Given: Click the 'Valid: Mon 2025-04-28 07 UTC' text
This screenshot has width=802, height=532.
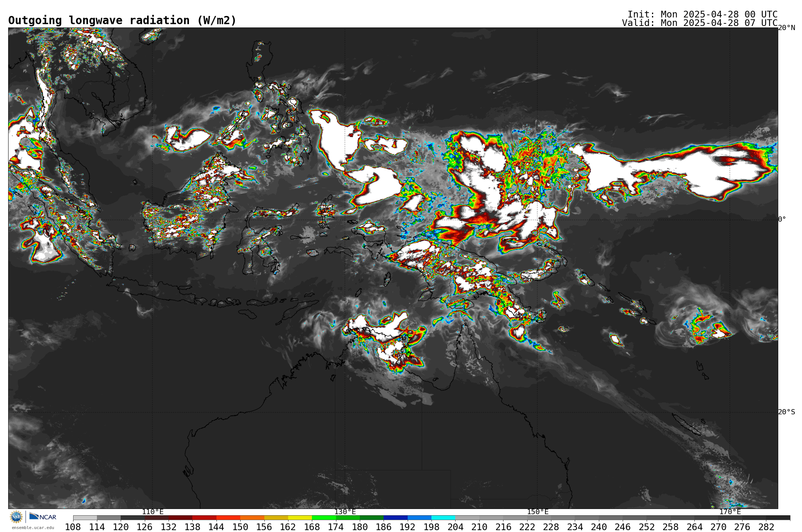Looking at the screenshot, I should coord(700,23).
